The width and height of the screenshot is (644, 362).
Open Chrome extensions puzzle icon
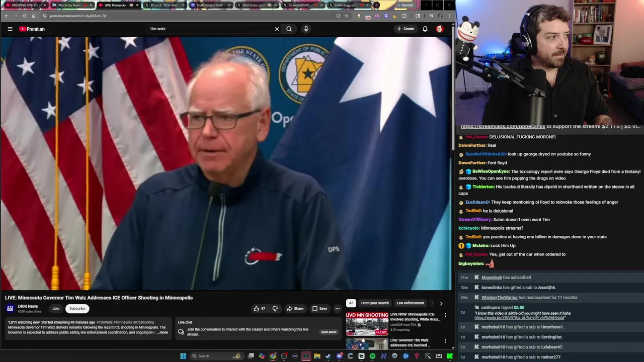(405, 16)
